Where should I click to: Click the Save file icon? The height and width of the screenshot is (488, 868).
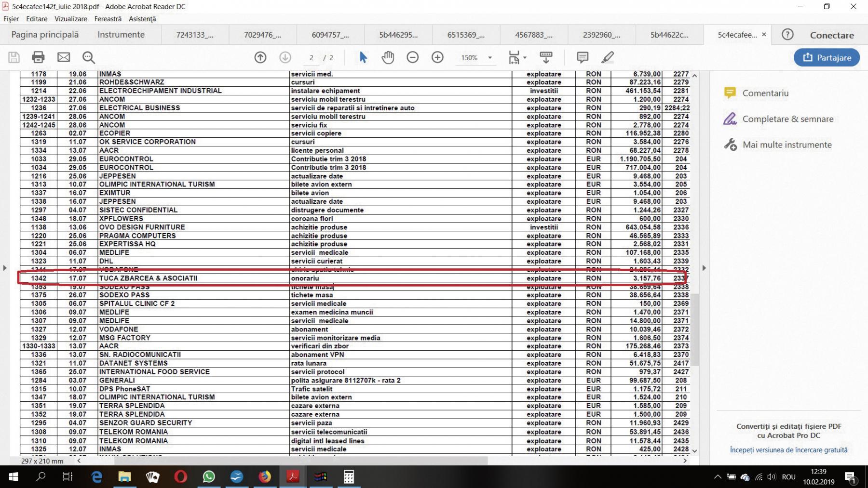click(14, 57)
